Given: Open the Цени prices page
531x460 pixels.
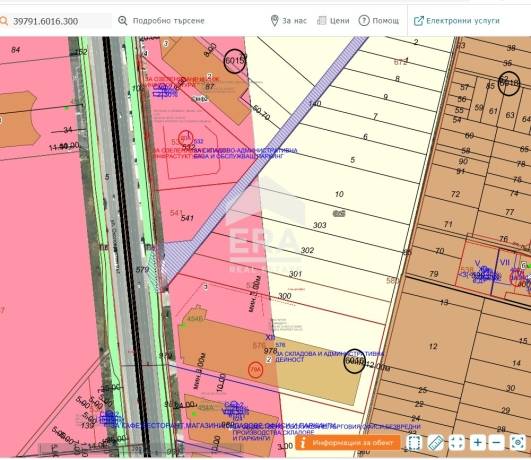Looking at the screenshot, I should coord(333,21).
